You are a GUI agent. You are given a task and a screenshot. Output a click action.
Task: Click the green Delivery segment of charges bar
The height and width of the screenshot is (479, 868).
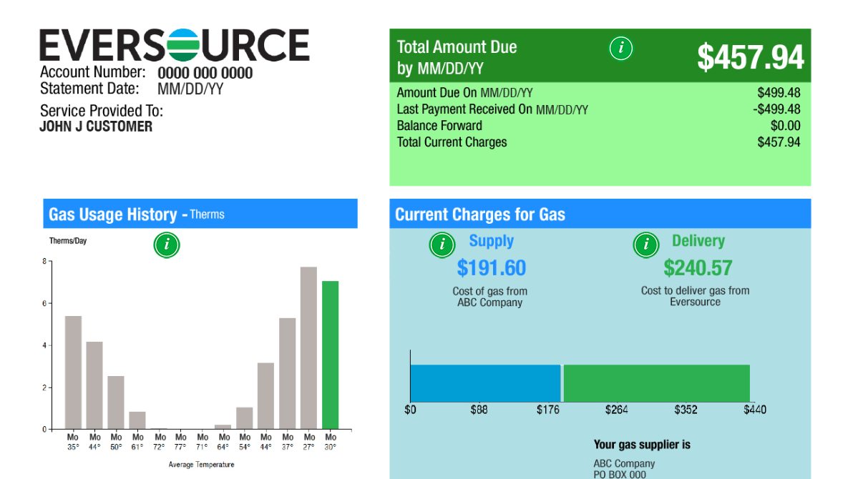click(657, 383)
